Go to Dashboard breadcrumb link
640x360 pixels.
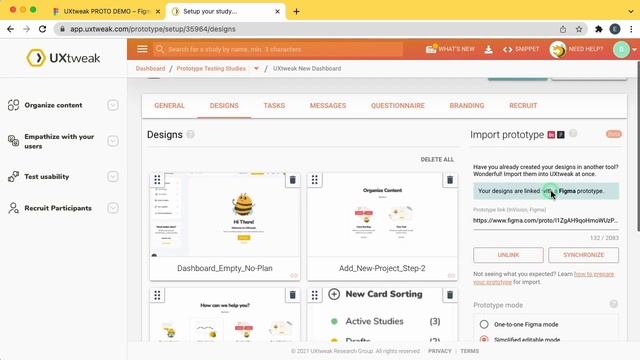pos(151,69)
